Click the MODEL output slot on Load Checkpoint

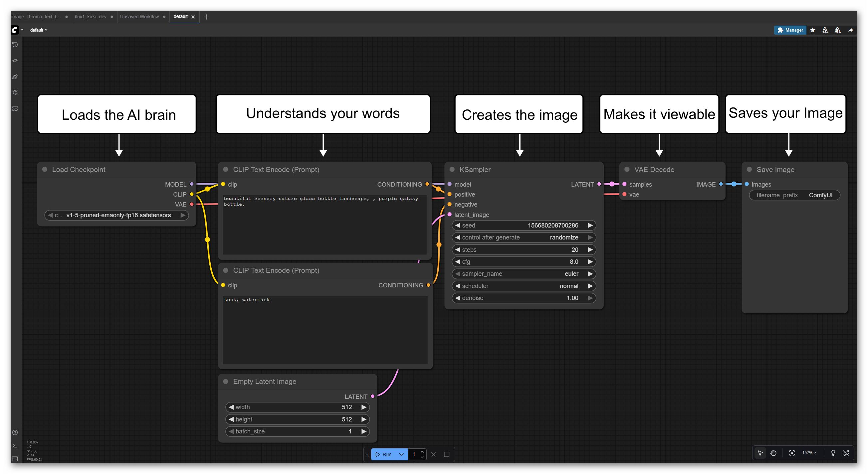click(192, 184)
